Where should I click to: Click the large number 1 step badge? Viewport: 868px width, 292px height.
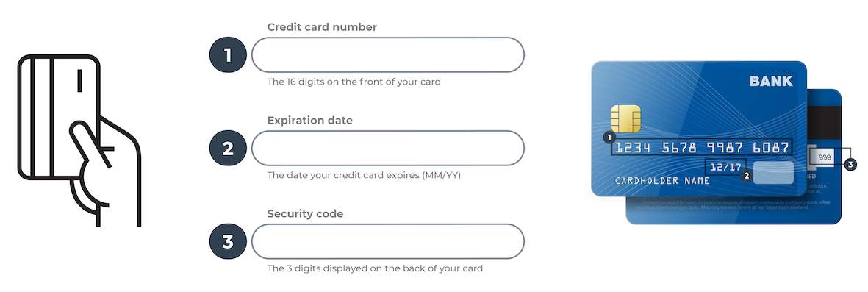(x=228, y=55)
